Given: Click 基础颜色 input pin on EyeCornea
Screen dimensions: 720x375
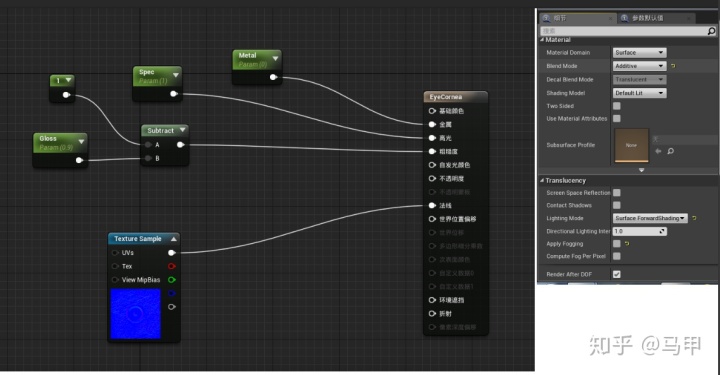Looking at the screenshot, I should tap(432, 111).
